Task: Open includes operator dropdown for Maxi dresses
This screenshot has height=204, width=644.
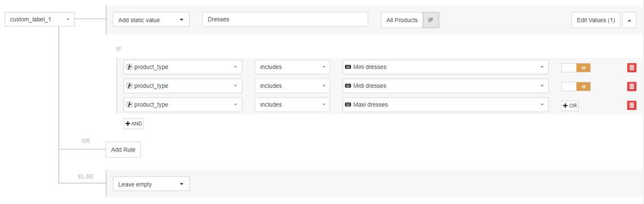Action: pyautogui.click(x=292, y=105)
